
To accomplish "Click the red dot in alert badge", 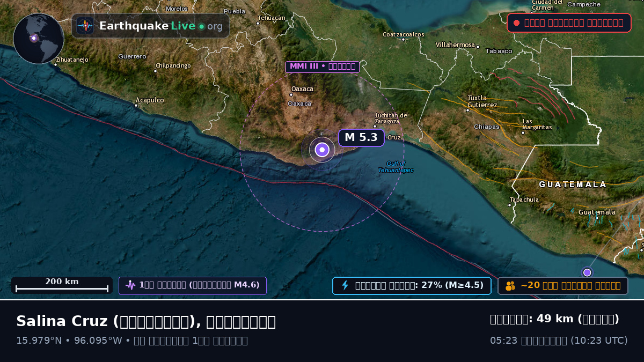I will [516, 23].
